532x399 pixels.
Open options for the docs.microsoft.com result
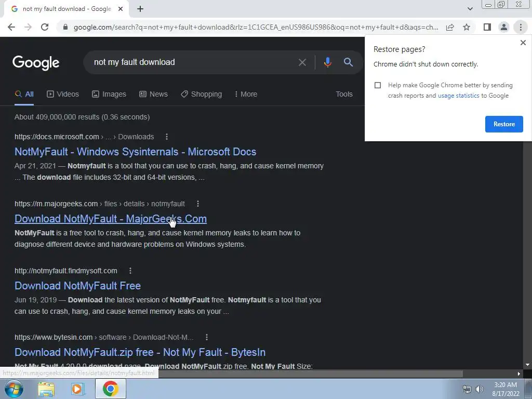coord(167,137)
